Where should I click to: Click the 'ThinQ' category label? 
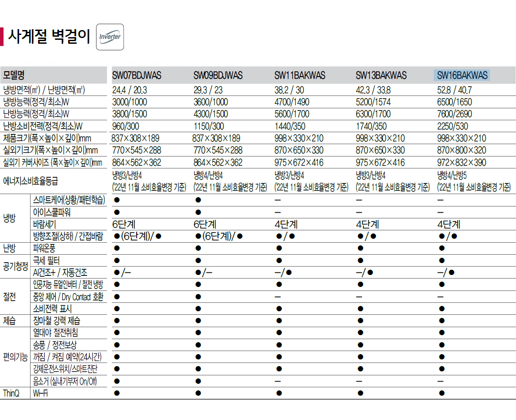[x=11, y=393]
